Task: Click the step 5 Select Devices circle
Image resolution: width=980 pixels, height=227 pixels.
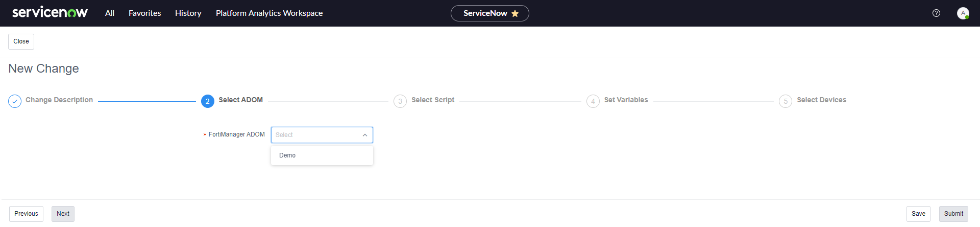Action: [x=786, y=101]
